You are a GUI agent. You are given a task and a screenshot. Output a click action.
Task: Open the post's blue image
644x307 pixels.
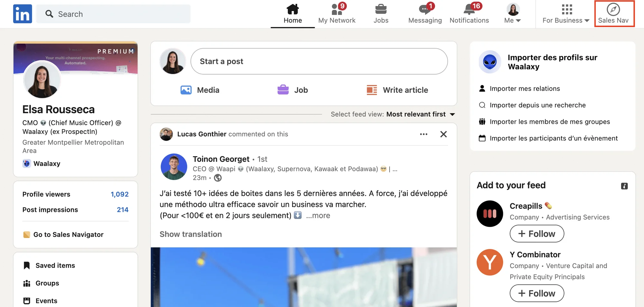[304, 277]
